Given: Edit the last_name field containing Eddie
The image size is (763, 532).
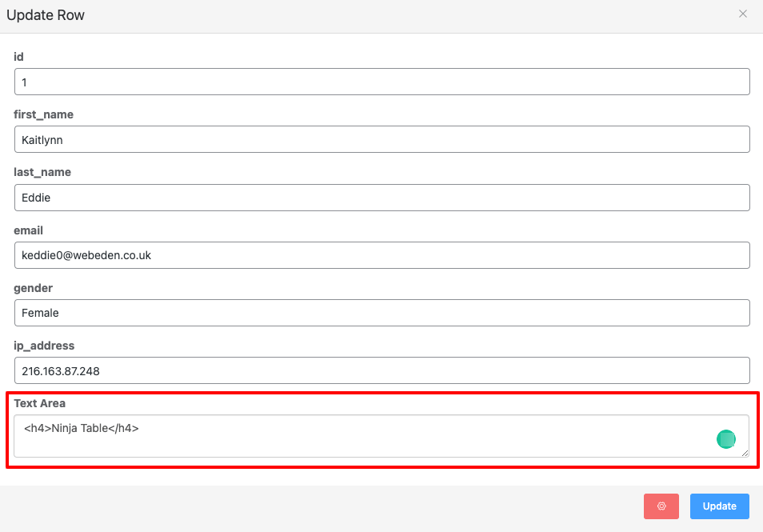Looking at the screenshot, I should [x=382, y=198].
